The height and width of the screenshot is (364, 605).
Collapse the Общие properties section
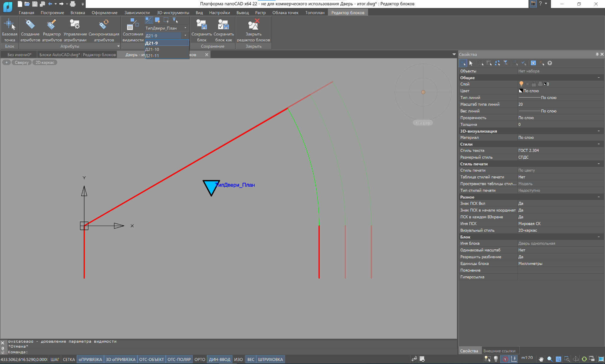click(599, 78)
